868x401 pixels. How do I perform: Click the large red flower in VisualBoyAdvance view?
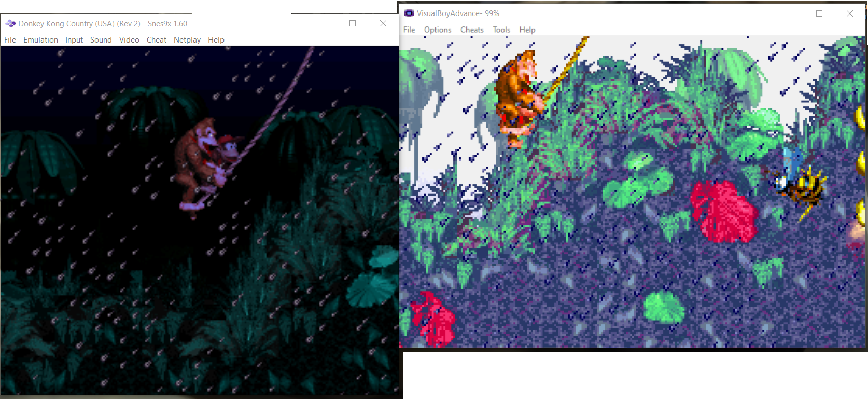(x=723, y=212)
